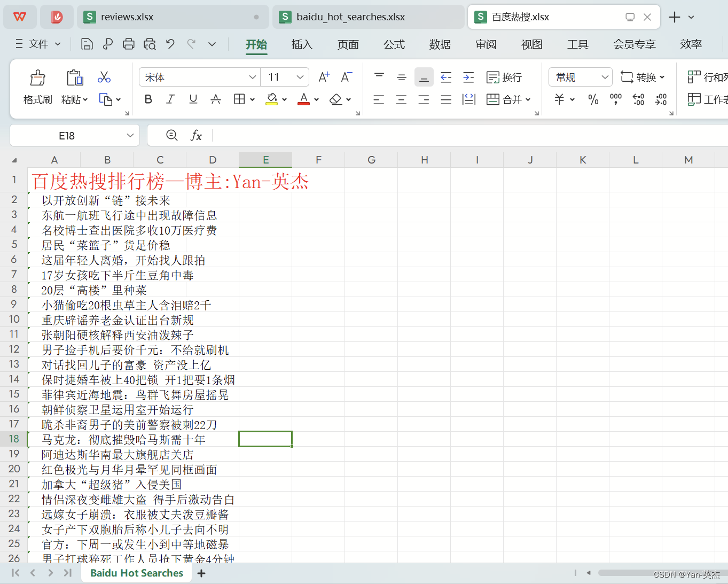Open the font size 11 dropdown
The height and width of the screenshot is (584, 728).
click(x=300, y=77)
